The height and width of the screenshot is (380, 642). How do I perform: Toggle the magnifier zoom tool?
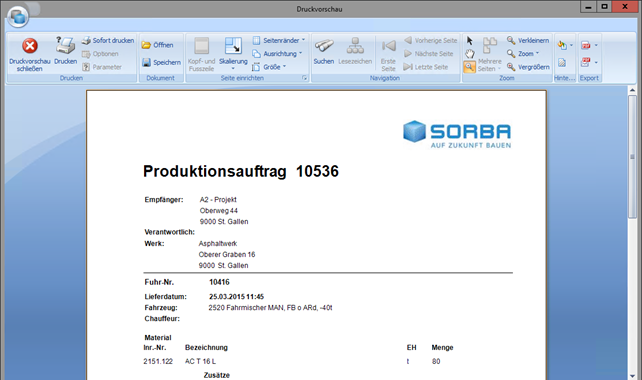(470, 67)
